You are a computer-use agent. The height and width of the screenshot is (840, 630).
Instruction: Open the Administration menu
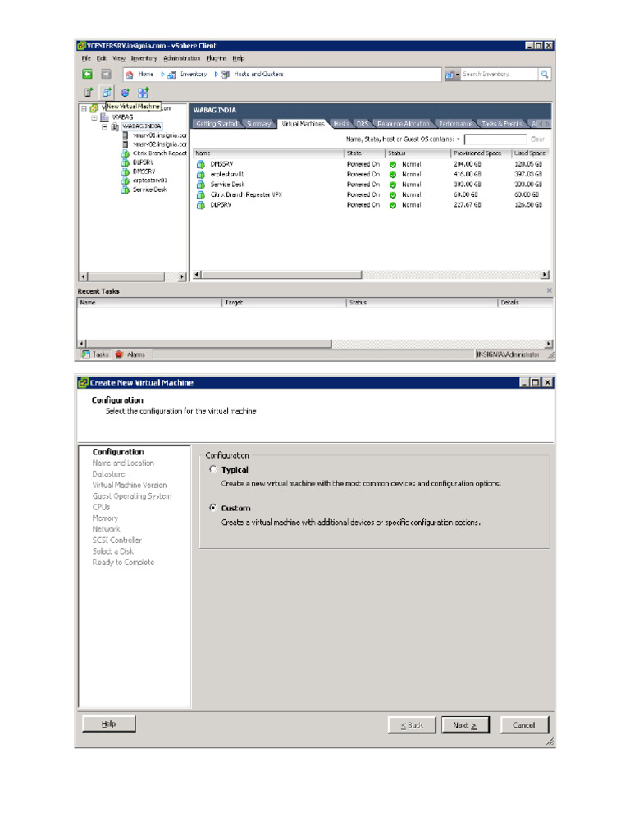(181, 58)
